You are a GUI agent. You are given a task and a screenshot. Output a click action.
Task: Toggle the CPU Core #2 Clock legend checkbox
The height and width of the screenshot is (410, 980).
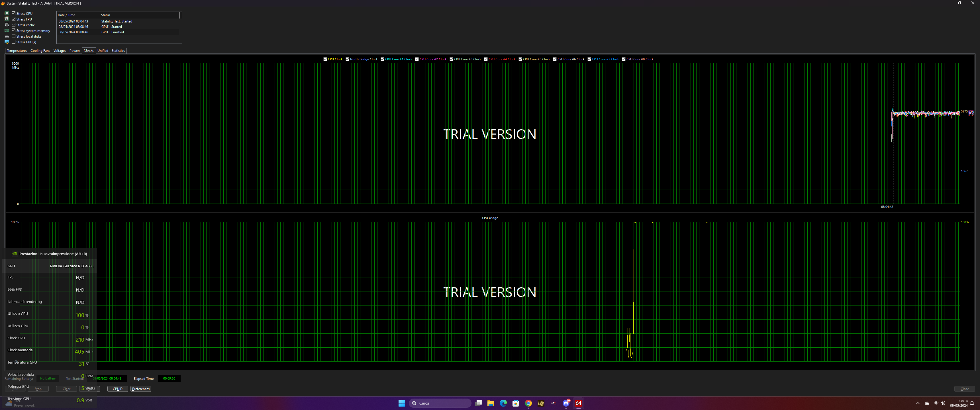[417, 59]
